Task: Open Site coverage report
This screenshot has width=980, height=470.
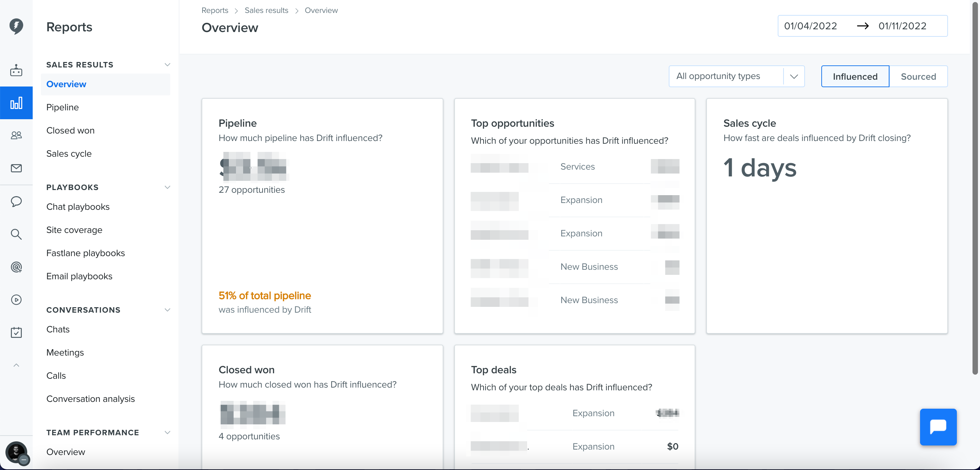Action: (x=74, y=230)
